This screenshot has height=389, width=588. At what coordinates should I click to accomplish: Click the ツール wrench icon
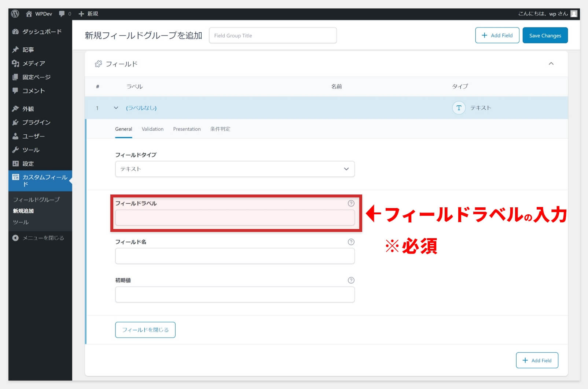click(x=15, y=150)
